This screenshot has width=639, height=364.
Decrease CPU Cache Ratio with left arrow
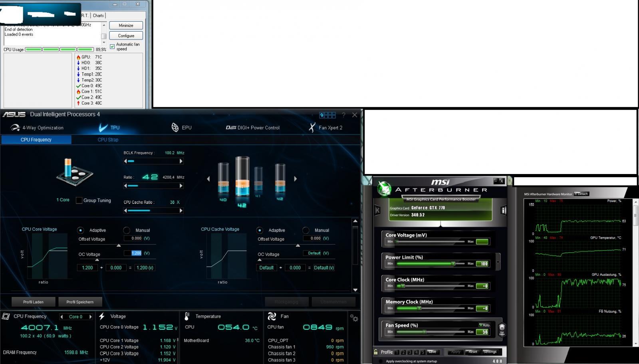coord(125,210)
